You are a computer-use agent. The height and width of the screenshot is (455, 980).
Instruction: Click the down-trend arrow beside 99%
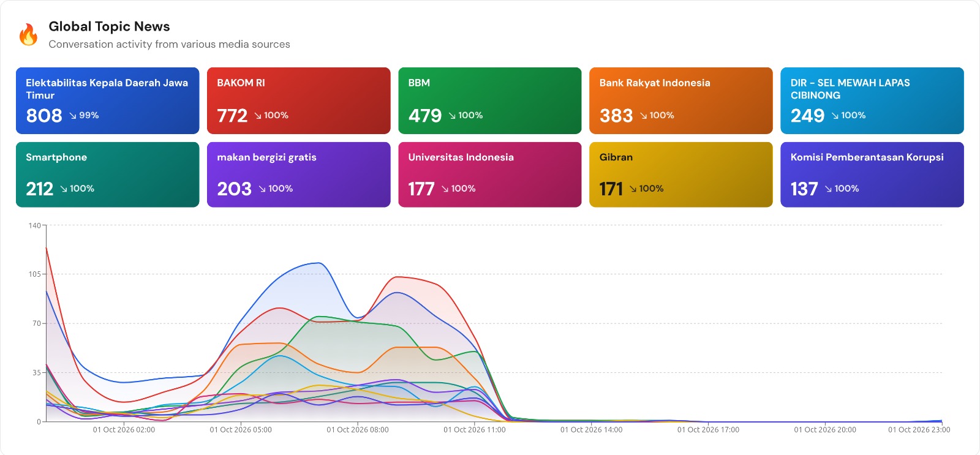click(73, 115)
